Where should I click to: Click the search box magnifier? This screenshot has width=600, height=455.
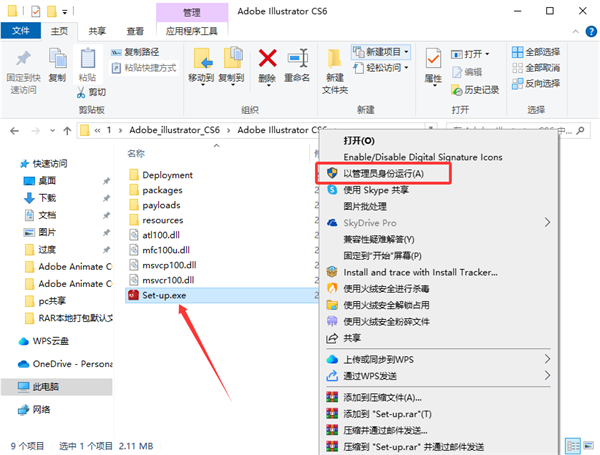(580, 130)
